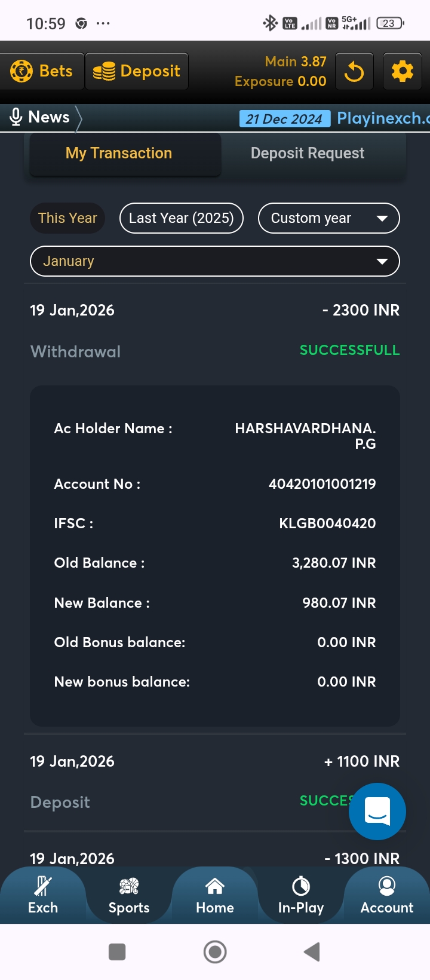This screenshot has height=980, width=430.
Task: Select Last Year (2025) filter
Action: pyautogui.click(x=182, y=218)
